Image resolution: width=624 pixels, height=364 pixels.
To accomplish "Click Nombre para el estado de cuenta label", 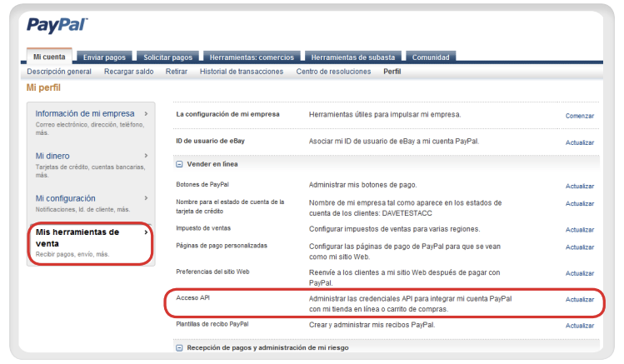I will (230, 207).
